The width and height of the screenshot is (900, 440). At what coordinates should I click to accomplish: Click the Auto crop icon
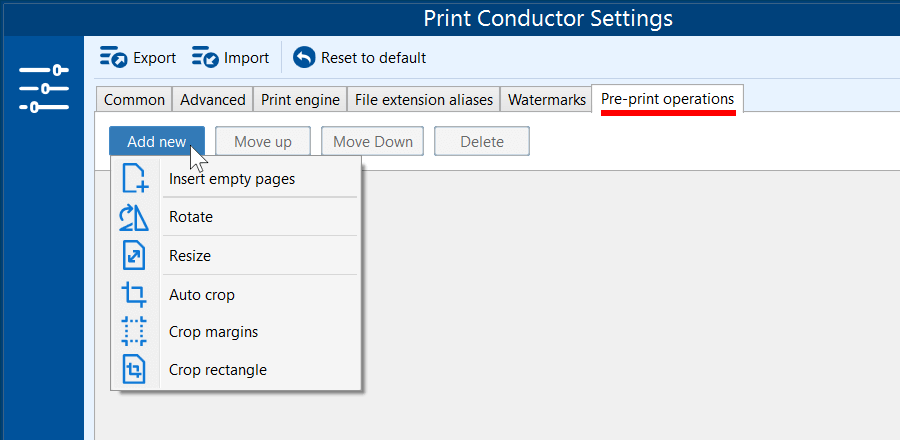pos(134,295)
